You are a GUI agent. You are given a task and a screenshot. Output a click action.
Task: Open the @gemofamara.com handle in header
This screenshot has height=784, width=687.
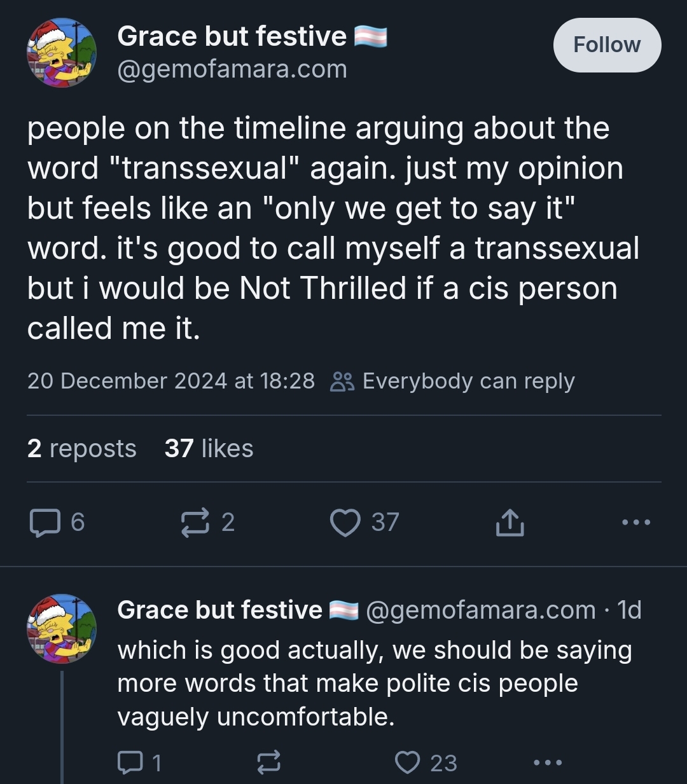(x=232, y=69)
